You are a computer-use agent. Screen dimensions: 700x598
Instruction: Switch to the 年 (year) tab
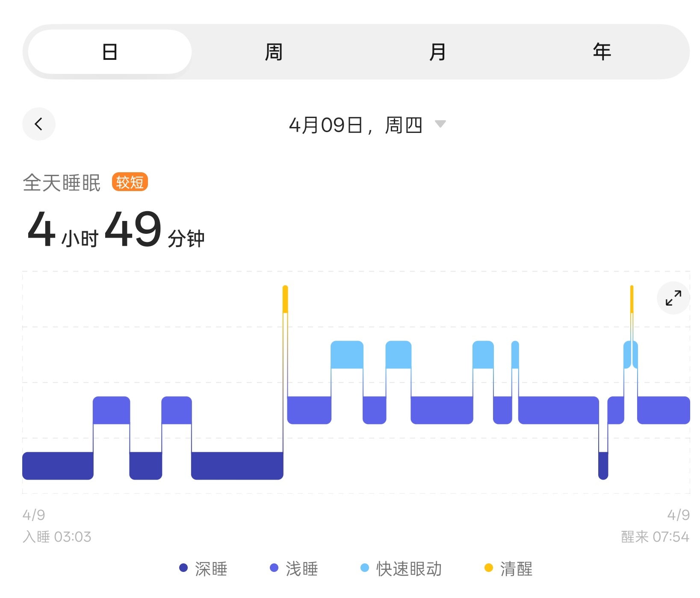tap(601, 50)
